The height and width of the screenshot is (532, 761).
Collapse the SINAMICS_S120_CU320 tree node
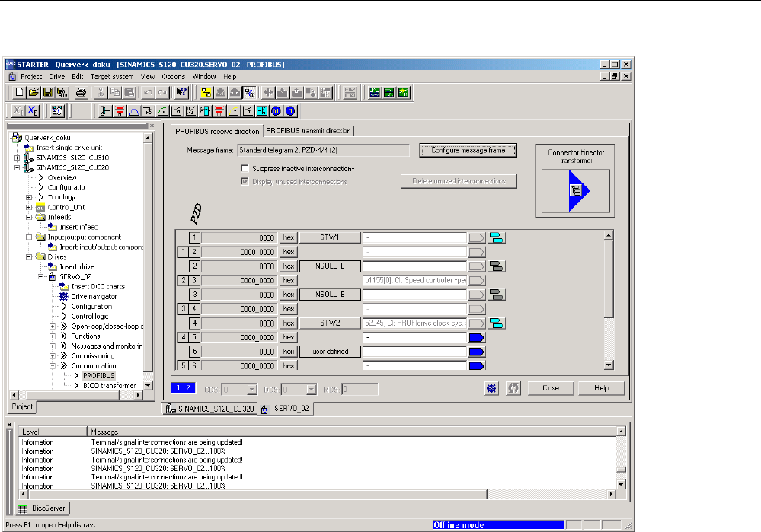pos(18,167)
